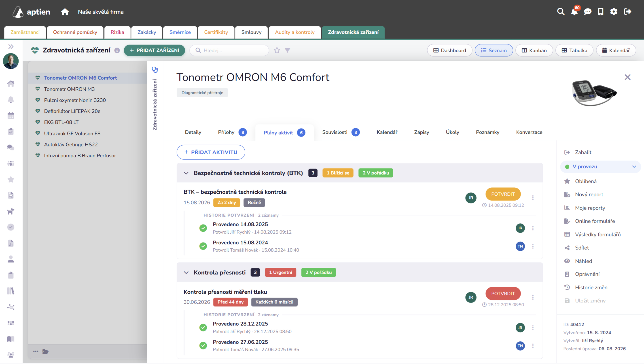The image size is (644, 364).
Task: Click the Přidat zařízení button
Action: [155, 50]
